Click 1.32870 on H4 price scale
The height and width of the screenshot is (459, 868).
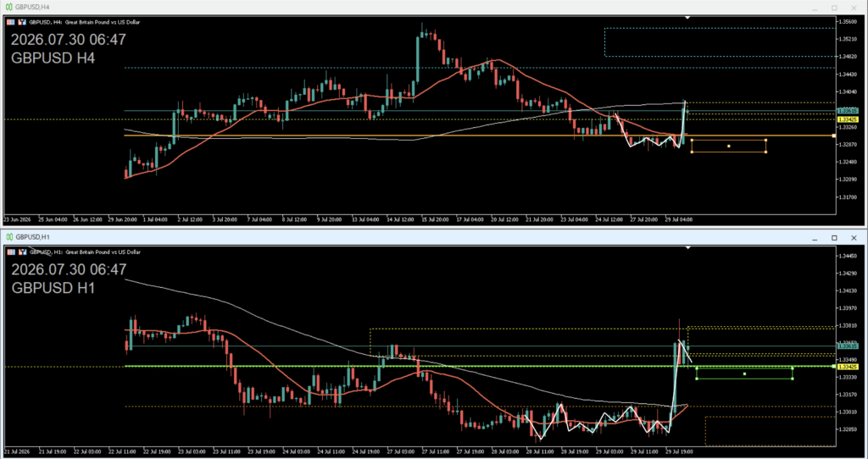[848, 144]
